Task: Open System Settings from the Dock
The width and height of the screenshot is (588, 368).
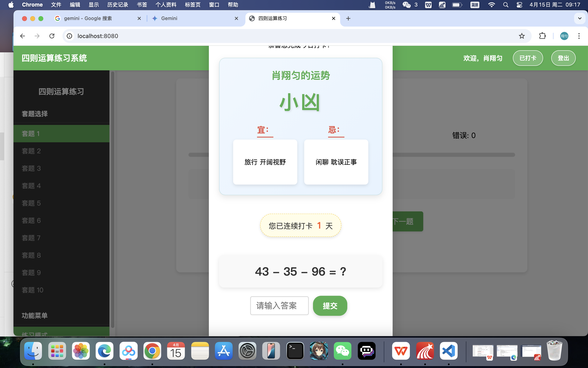Action: 247,351
